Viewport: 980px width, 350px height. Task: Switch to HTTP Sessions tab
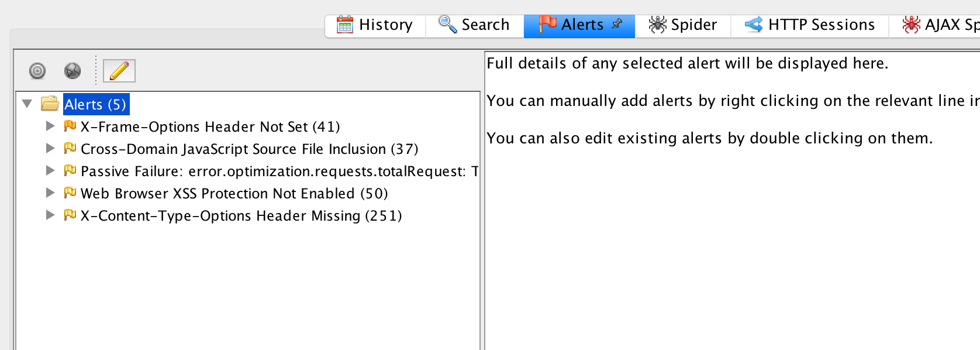tap(810, 25)
